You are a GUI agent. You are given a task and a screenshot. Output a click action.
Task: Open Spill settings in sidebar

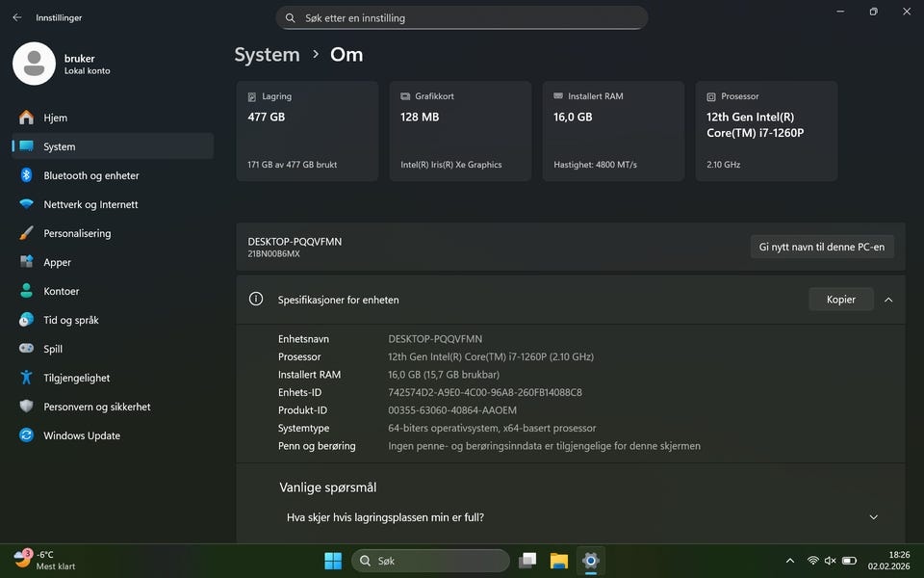point(113,349)
